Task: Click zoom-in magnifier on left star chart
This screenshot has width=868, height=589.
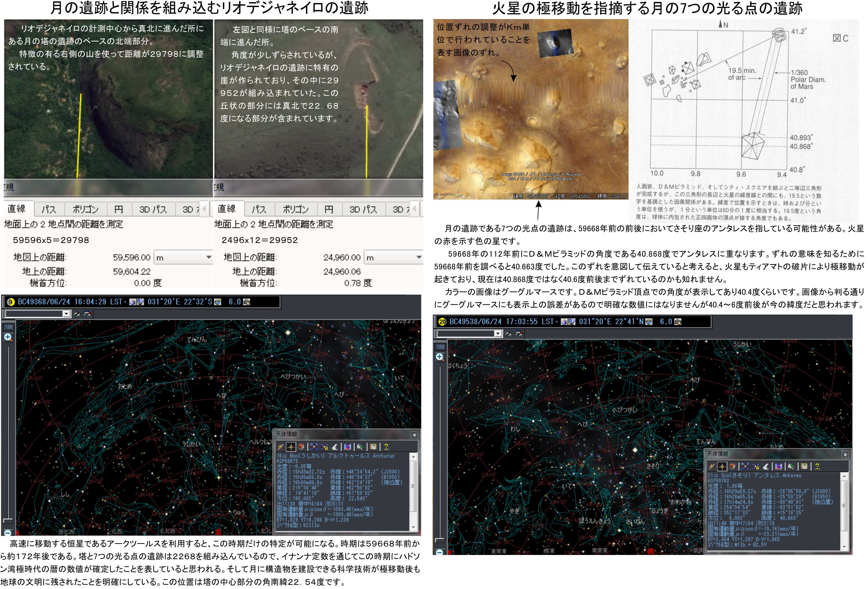Action: tap(8, 338)
